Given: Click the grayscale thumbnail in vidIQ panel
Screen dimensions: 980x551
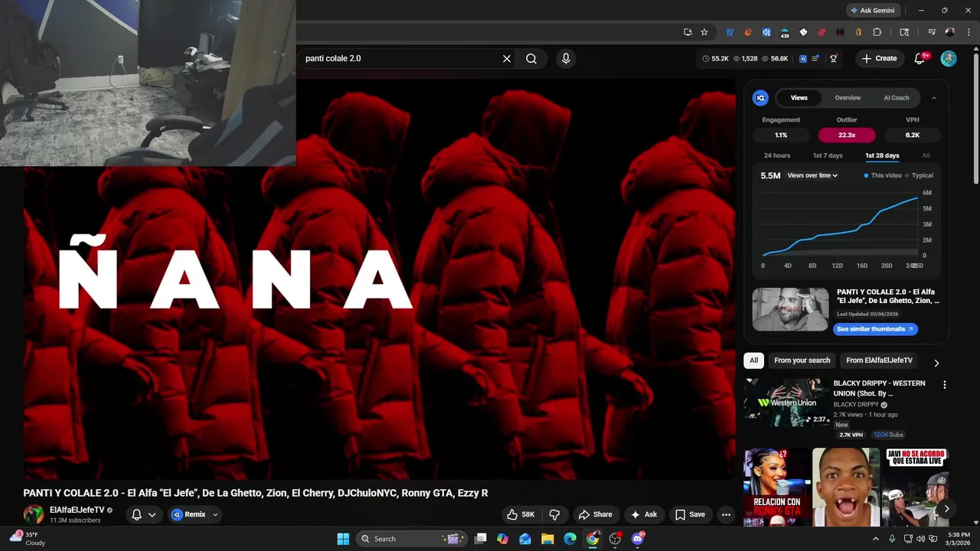Looking at the screenshot, I should 790,309.
